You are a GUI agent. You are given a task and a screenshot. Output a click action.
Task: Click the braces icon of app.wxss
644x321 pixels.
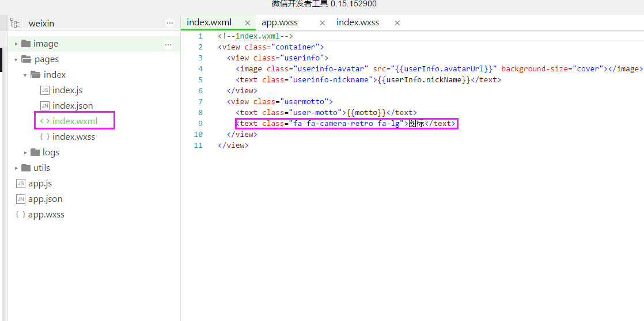click(x=21, y=215)
